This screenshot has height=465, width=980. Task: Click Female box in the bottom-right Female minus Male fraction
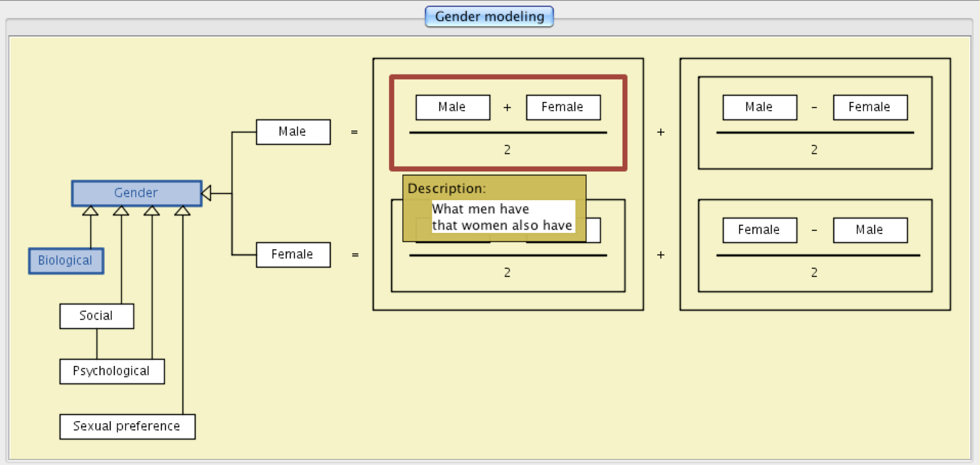[x=760, y=230]
